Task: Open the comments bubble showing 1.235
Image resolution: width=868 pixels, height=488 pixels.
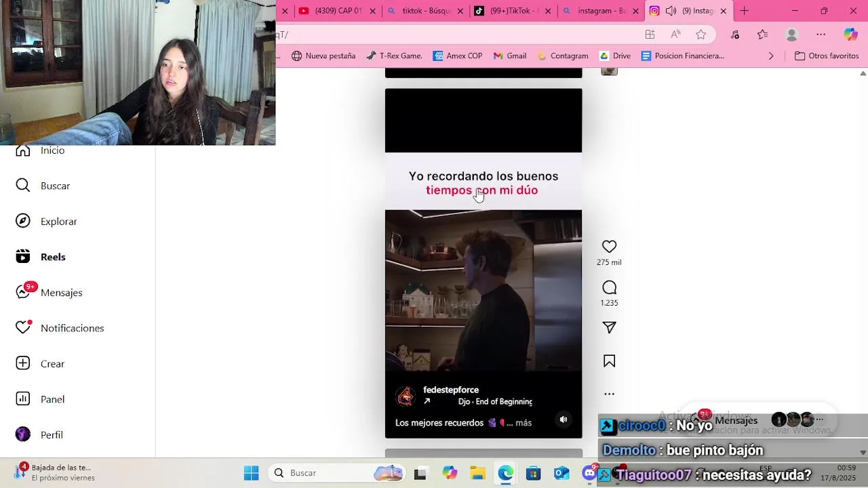Action: (609, 287)
